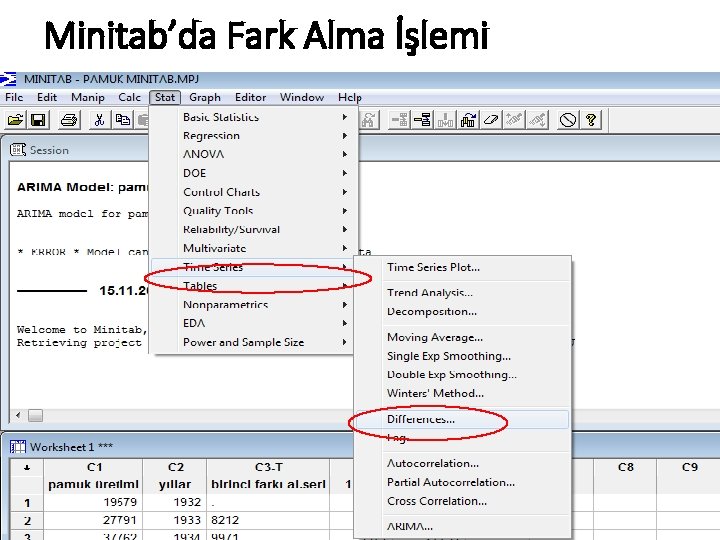Open the Manip menu
The image size is (720, 540).
click(88, 97)
